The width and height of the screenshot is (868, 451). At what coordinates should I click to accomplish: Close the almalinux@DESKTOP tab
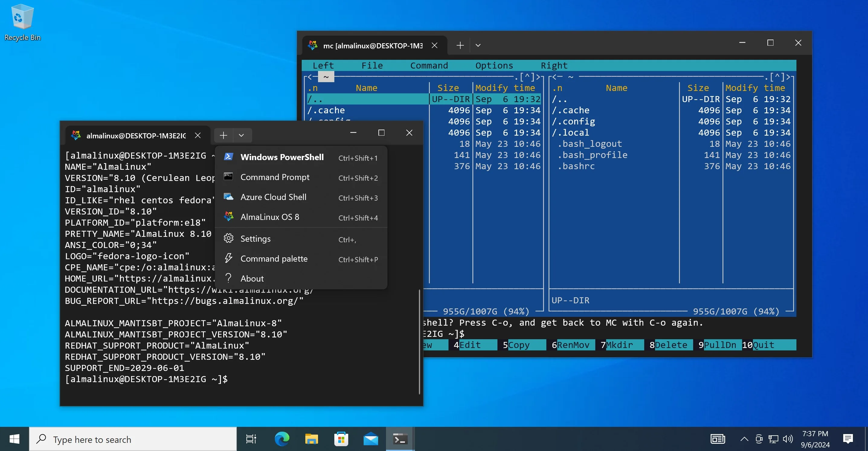(x=198, y=136)
